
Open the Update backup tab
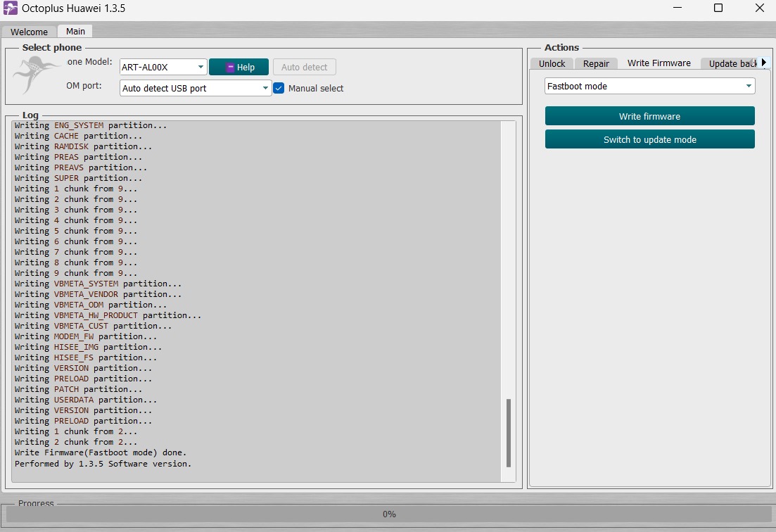pos(729,63)
